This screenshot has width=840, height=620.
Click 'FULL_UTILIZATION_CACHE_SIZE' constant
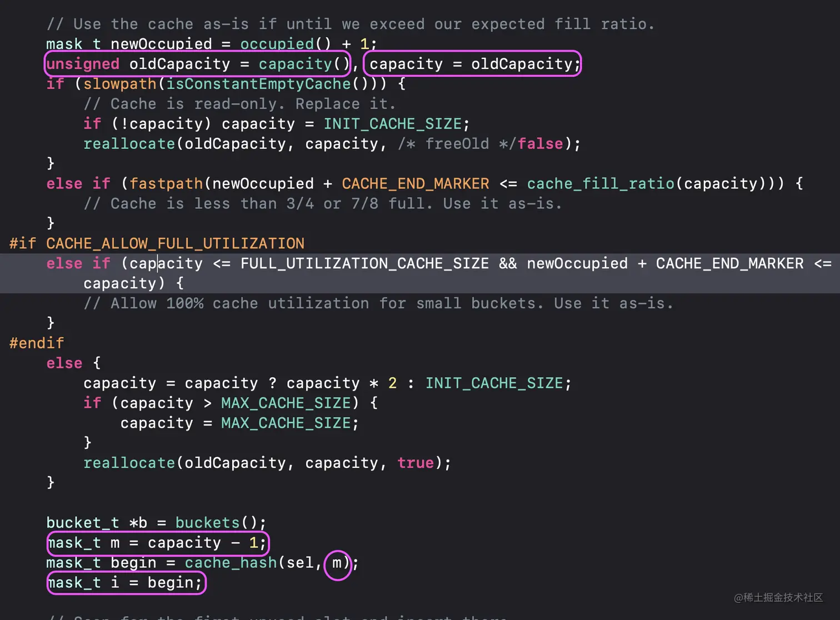[364, 263]
